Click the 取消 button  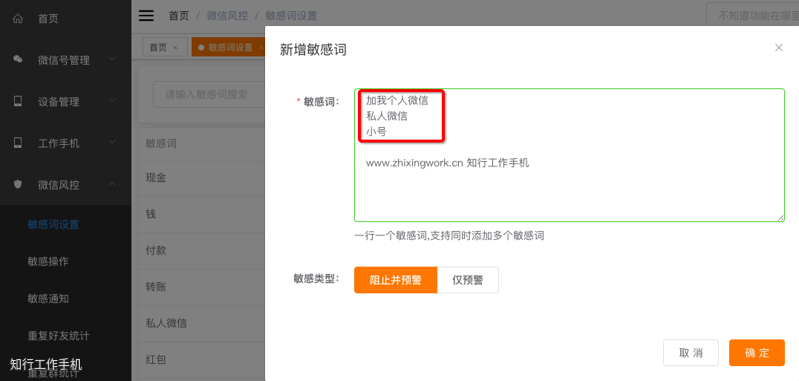691,353
